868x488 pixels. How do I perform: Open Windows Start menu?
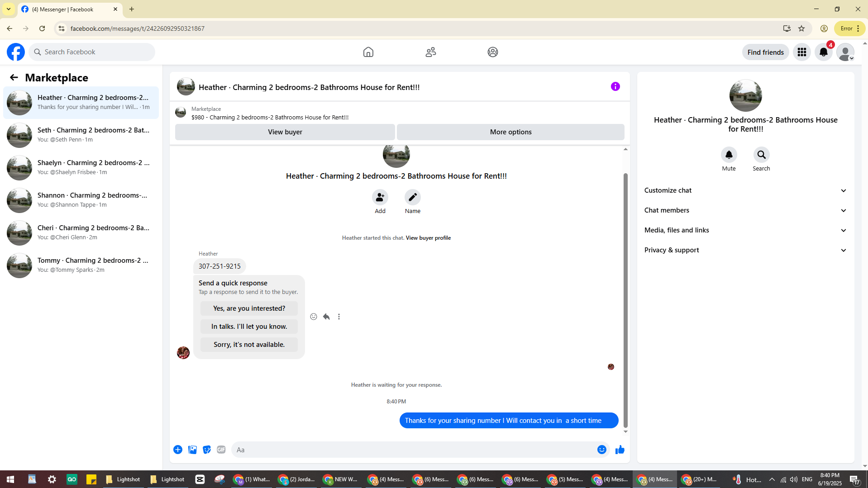pos(10,479)
